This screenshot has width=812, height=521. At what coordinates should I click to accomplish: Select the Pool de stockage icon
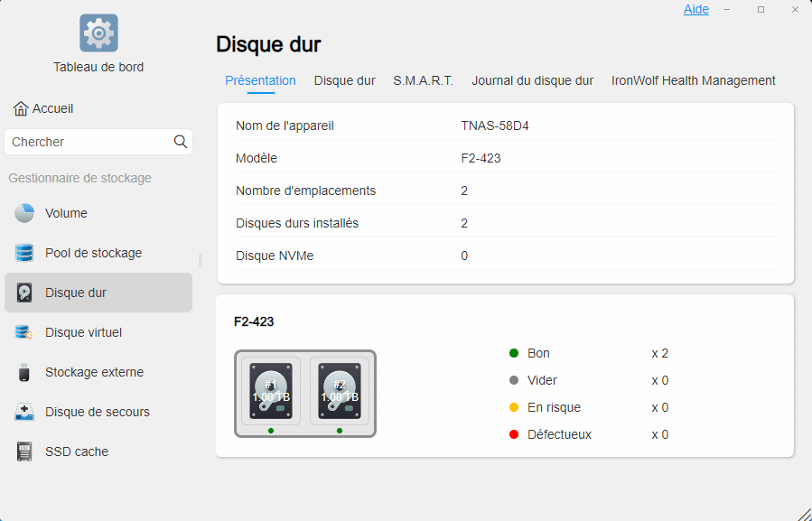(24, 253)
